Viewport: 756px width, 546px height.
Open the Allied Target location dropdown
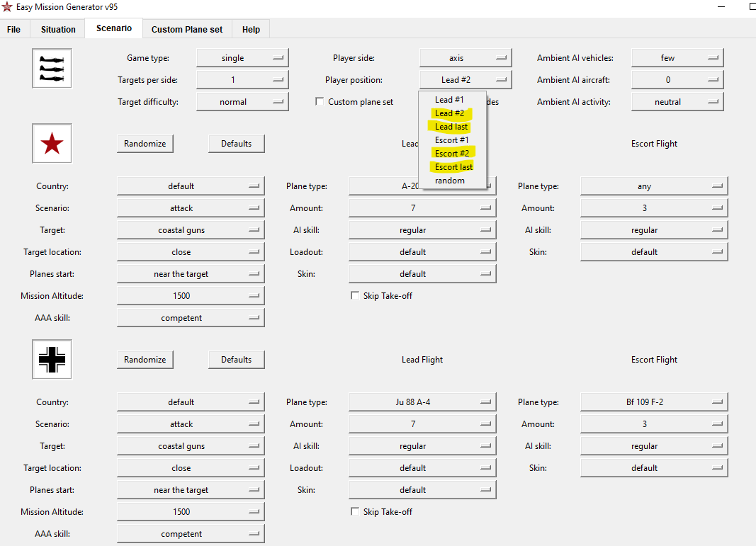point(191,252)
